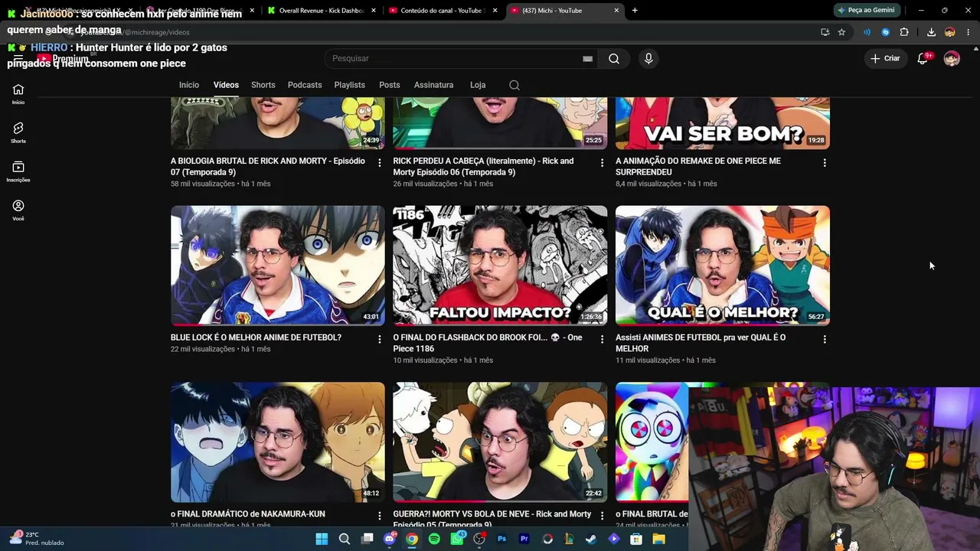Open the Loja channel tab
The image size is (980, 551).
(478, 85)
